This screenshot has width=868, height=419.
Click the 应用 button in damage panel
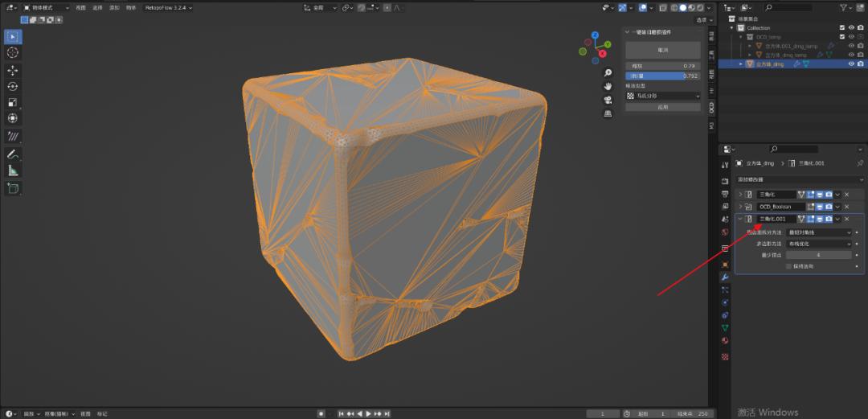662,106
